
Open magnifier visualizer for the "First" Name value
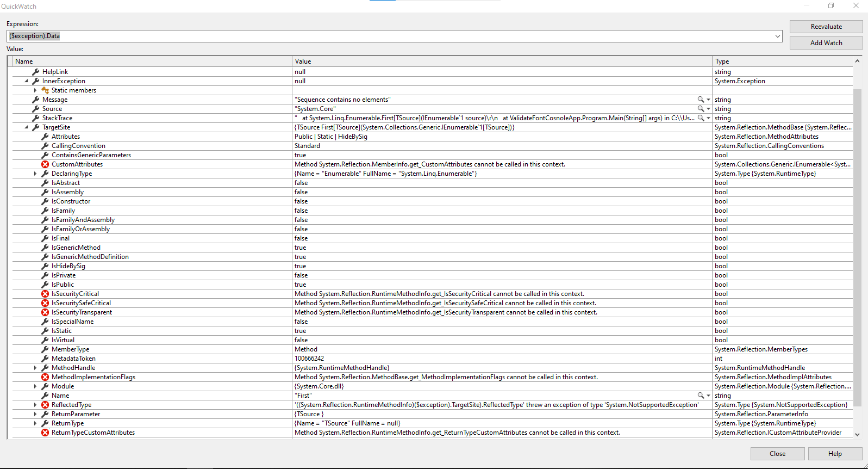pyautogui.click(x=701, y=396)
